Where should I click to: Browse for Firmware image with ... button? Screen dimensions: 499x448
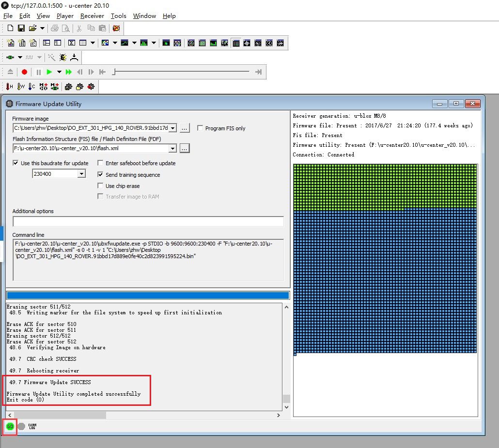[x=185, y=128]
